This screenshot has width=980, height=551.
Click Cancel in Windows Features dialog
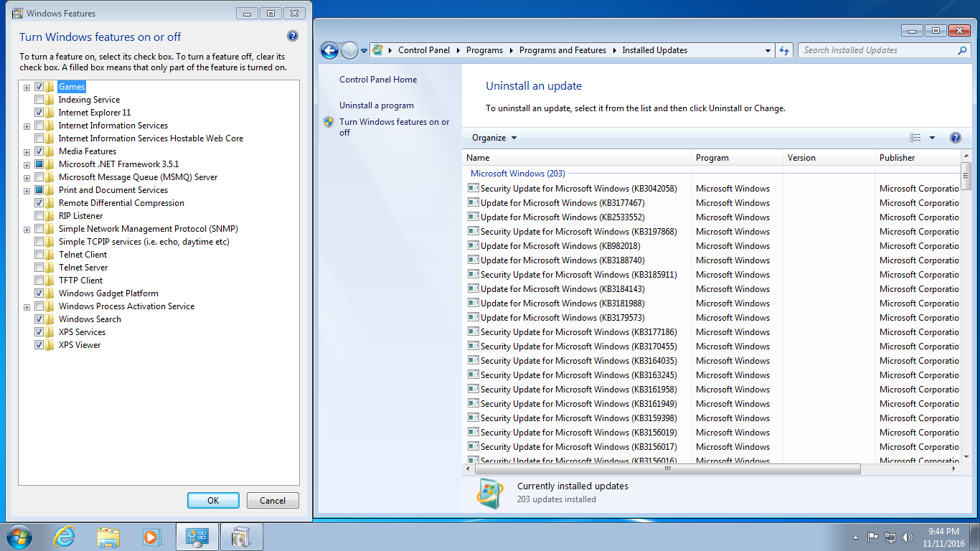(x=273, y=501)
